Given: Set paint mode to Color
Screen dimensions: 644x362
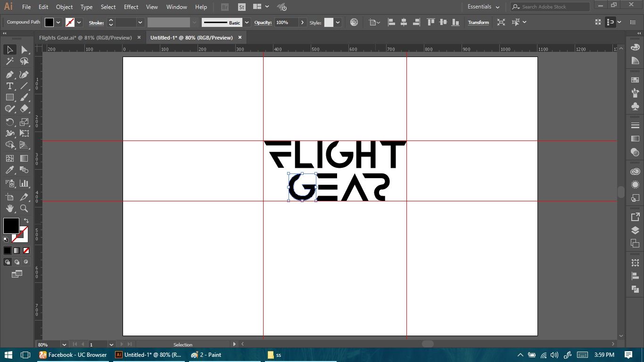Looking at the screenshot, I should click(x=8, y=250).
